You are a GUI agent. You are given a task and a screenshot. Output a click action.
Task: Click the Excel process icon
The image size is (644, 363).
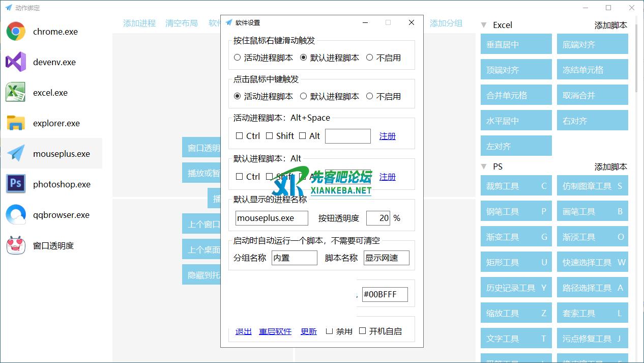coord(16,93)
